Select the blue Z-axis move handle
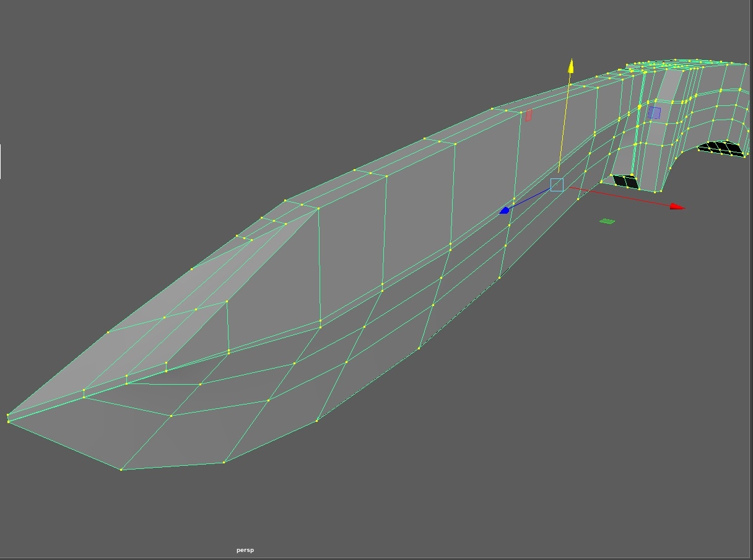The width and height of the screenshot is (753, 560). coord(504,211)
